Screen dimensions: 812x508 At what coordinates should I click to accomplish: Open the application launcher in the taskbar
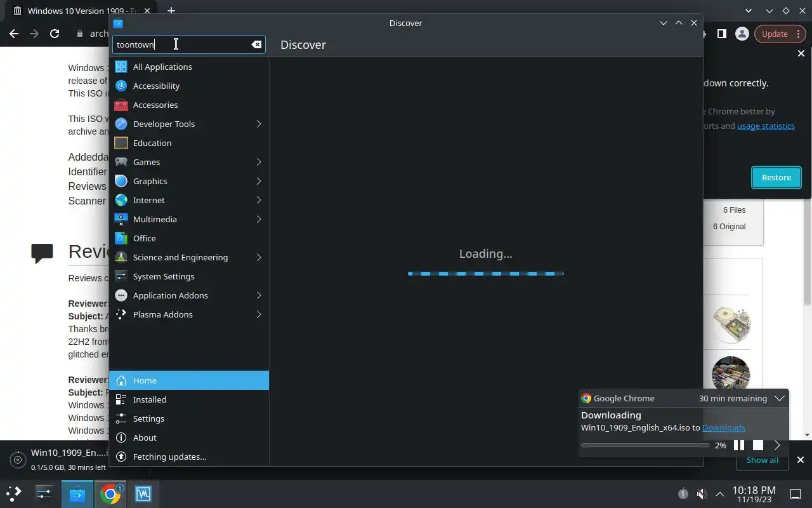[13, 493]
